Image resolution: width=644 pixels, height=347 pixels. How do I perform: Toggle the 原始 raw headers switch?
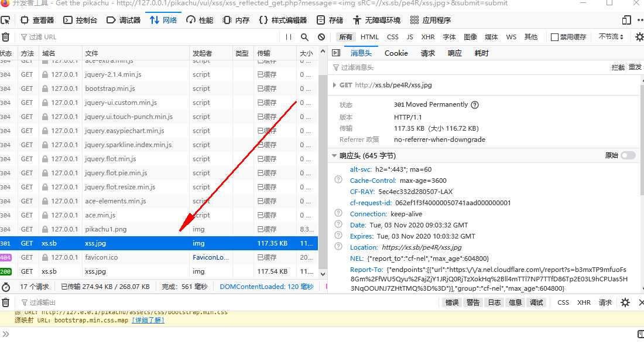coord(628,156)
